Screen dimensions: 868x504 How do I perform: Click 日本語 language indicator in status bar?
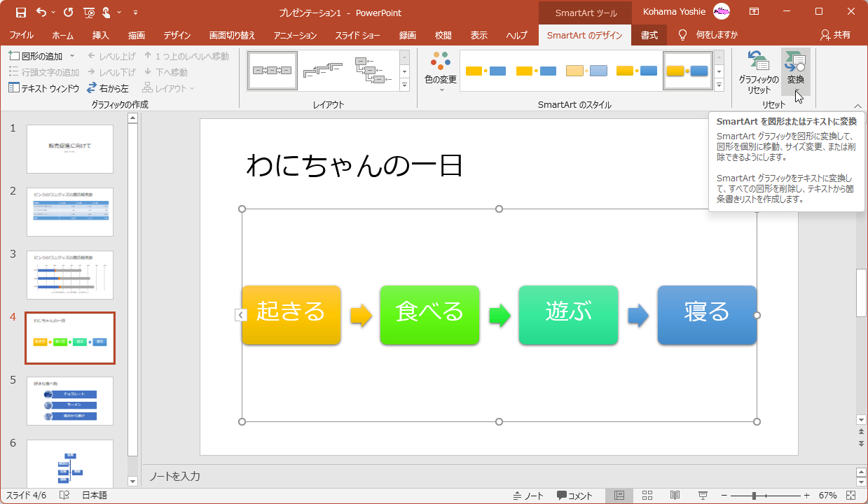(95, 496)
